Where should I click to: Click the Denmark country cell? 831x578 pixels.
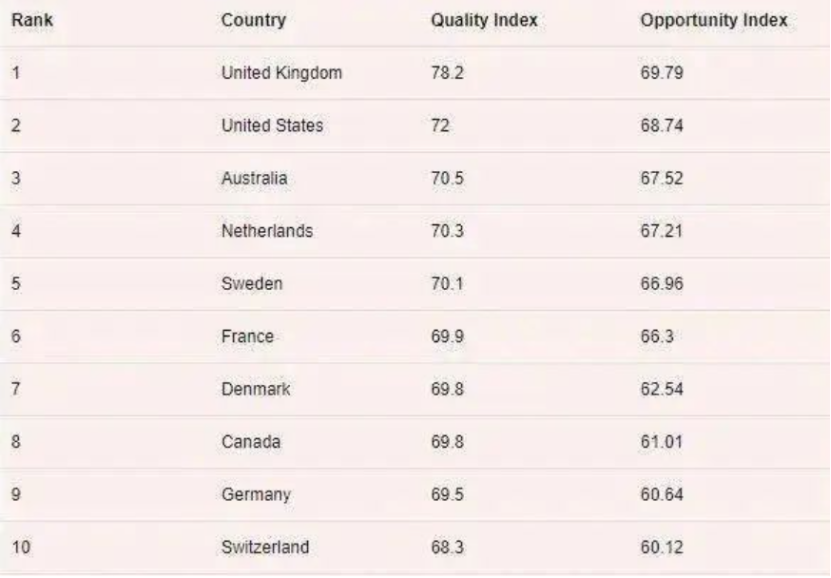click(x=255, y=389)
